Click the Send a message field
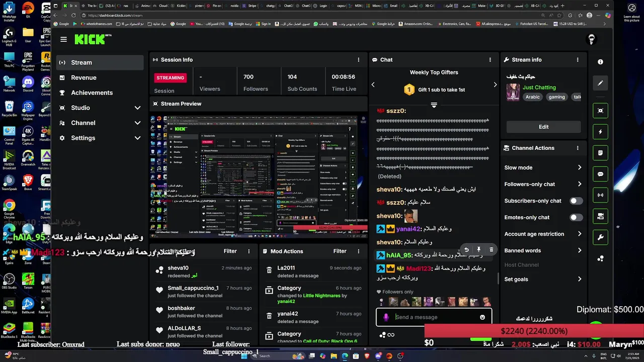Image resolution: width=644 pixels, height=362 pixels. [x=434, y=317]
